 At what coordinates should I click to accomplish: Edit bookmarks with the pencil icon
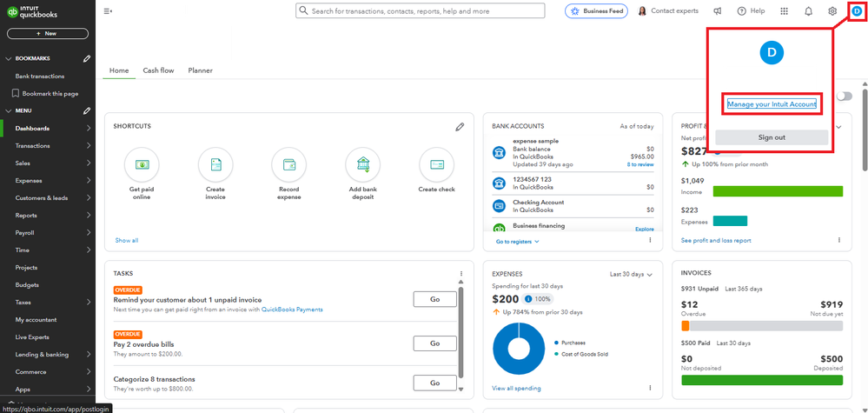[x=86, y=58]
